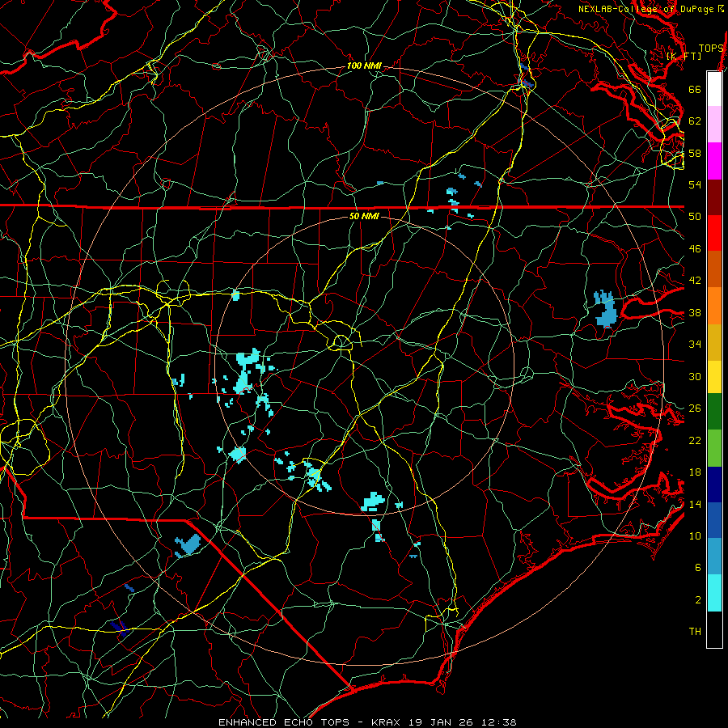The image size is (728, 728).
Task: Click the white 66 kft legend swatch
Action: [714, 89]
